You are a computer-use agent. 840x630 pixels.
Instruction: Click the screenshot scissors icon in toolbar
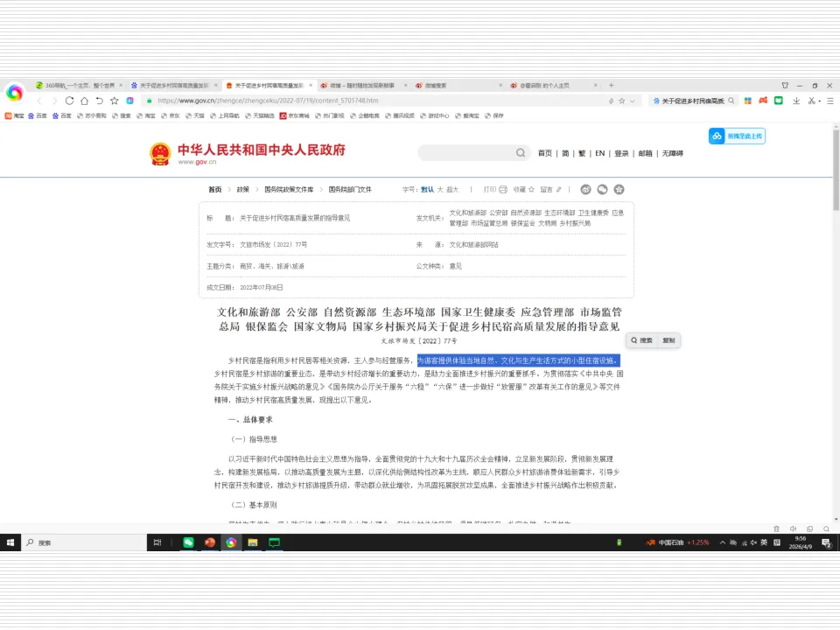click(x=812, y=101)
